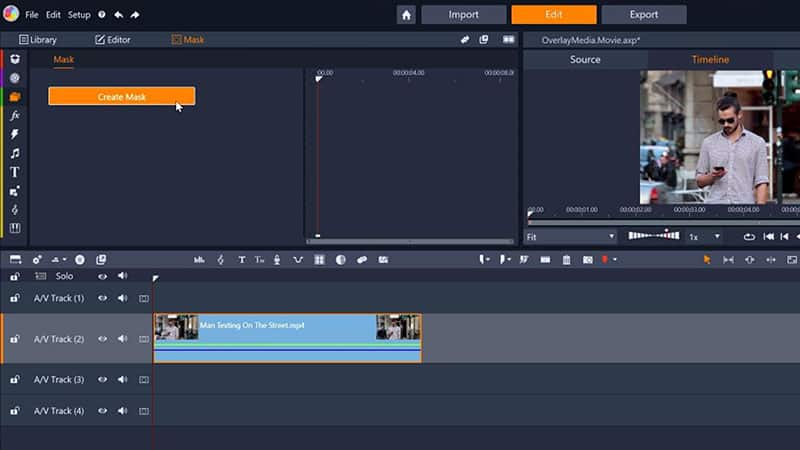Click the Create Mask button
800x450 pixels.
pos(122,96)
